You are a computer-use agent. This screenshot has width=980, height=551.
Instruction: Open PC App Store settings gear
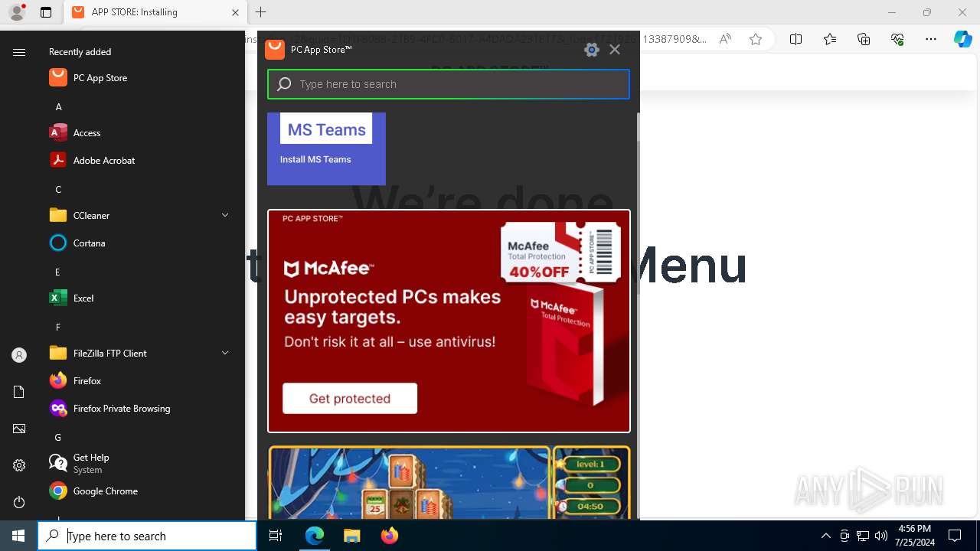click(x=591, y=50)
